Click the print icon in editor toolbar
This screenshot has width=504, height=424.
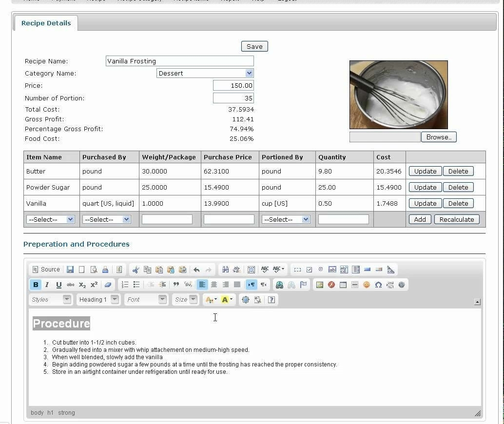pyautogui.click(x=105, y=270)
